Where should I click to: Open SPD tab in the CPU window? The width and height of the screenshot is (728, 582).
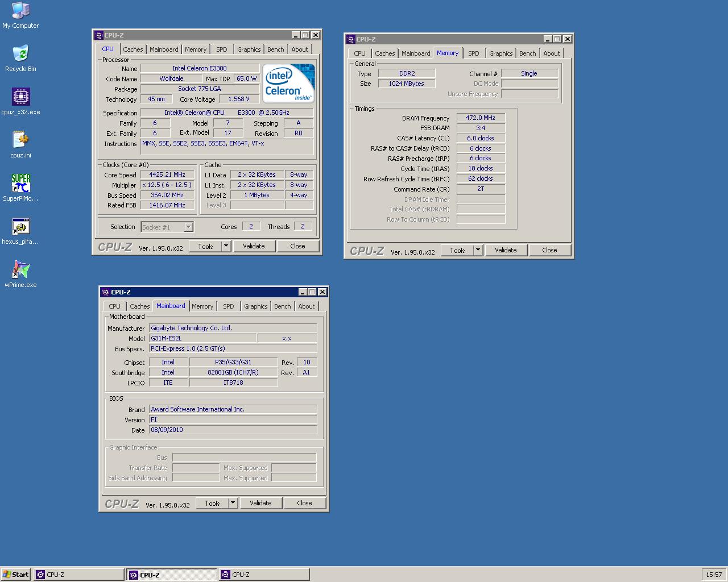(222, 49)
